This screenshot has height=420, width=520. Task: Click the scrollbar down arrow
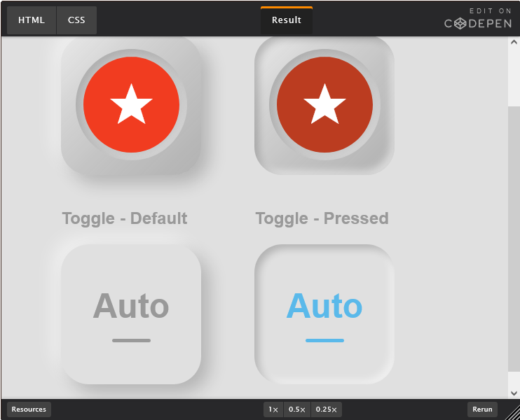click(x=514, y=393)
